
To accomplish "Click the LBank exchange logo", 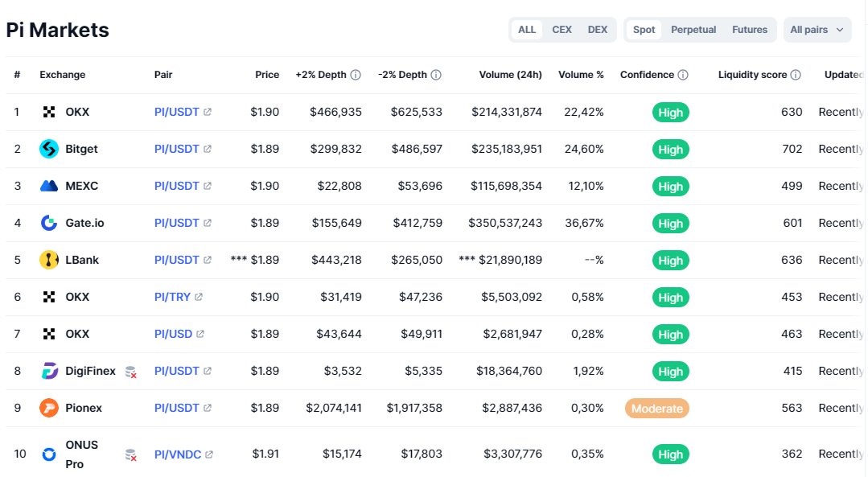I will (49, 260).
